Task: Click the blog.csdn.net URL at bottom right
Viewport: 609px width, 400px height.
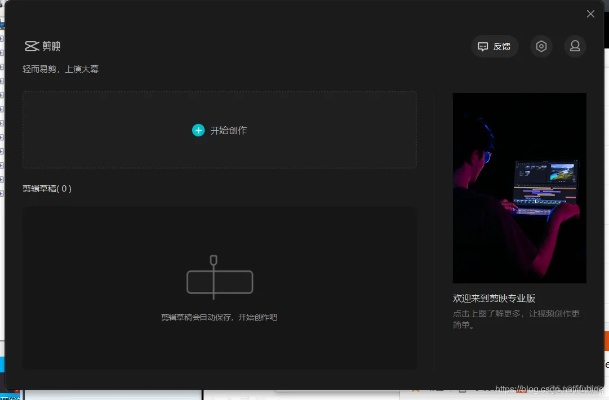Action: pyautogui.click(x=550, y=387)
